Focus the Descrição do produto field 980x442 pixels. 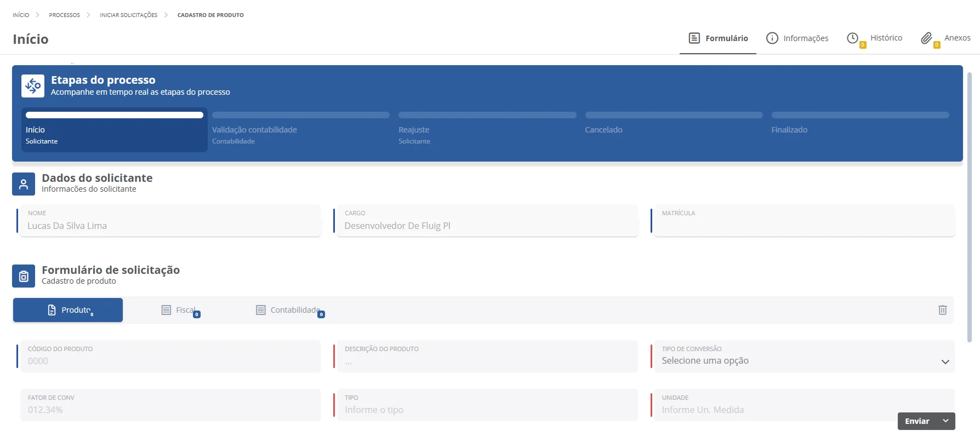(487, 356)
